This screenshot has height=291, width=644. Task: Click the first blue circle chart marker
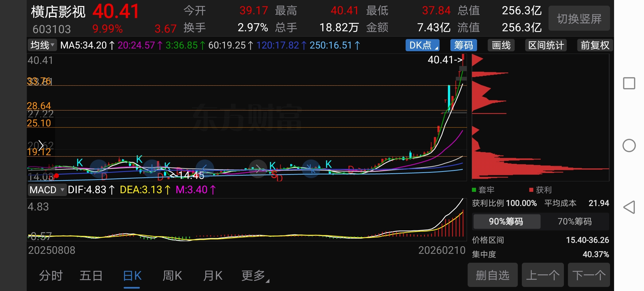coord(99,169)
